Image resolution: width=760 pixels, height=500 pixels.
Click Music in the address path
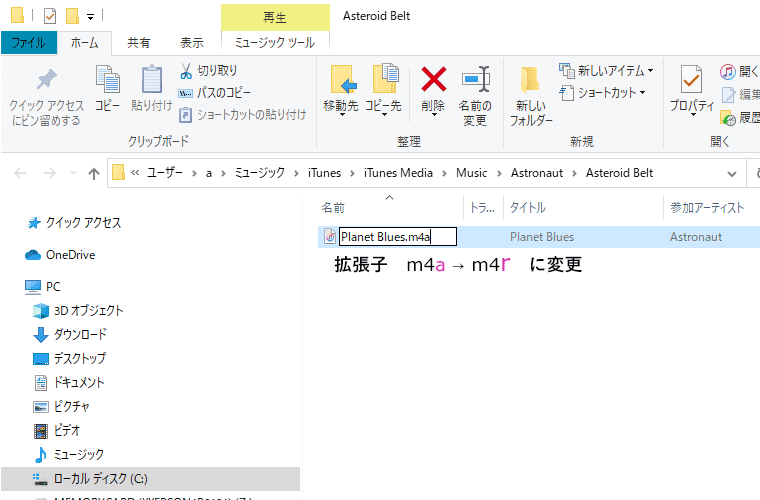(471, 173)
